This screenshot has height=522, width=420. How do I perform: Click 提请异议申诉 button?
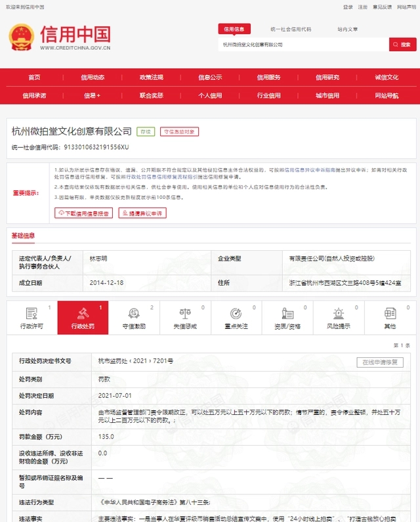(142, 213)
